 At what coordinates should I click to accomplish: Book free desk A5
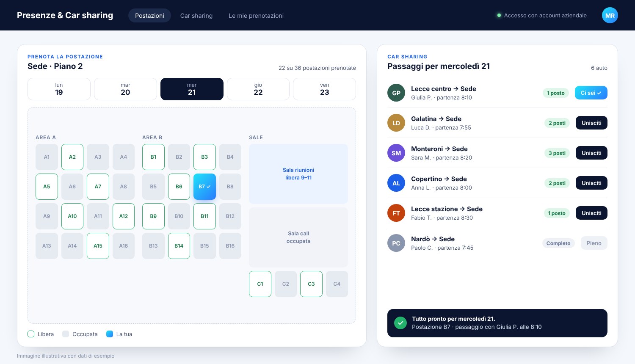click(x=47, y=187)
